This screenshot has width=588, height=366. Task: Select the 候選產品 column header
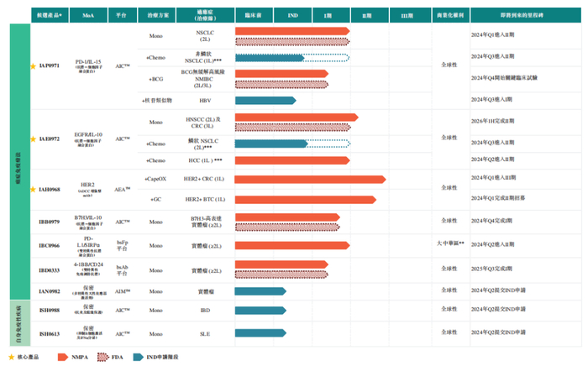click(x=50, y=15)
